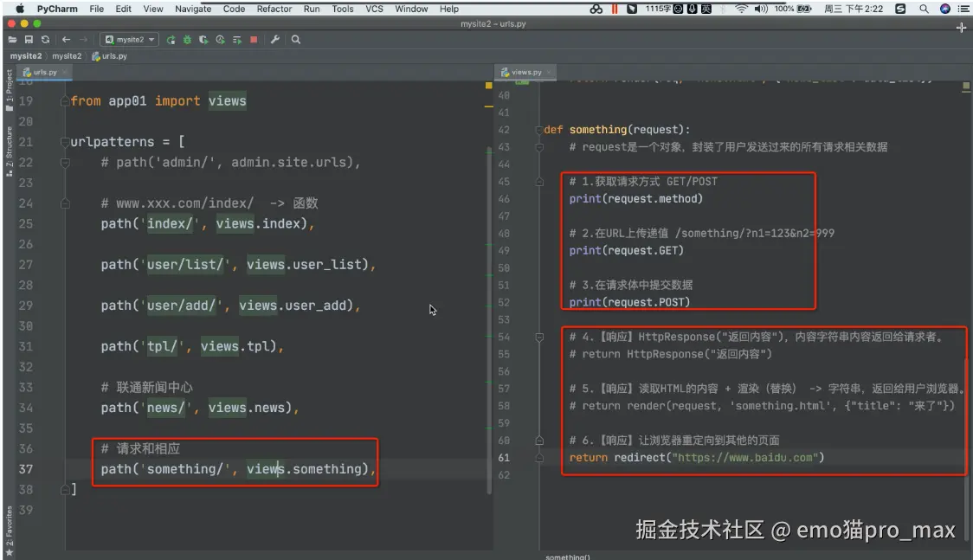
Task: Click the volume speaker icon in menu bar
Action: [x=761, y=9]
